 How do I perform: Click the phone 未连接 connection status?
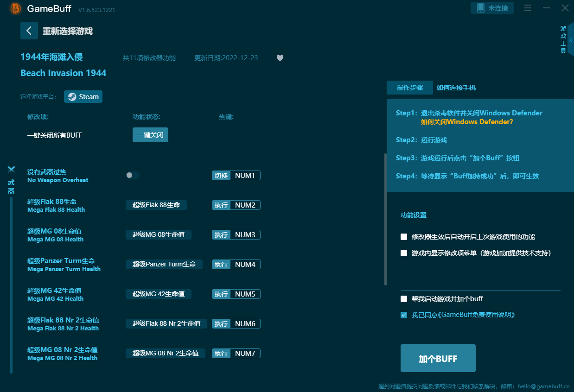[x=492, y=8]
